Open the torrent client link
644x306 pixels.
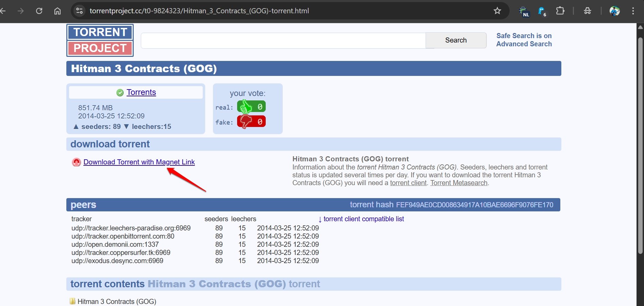tap(408, 183)
